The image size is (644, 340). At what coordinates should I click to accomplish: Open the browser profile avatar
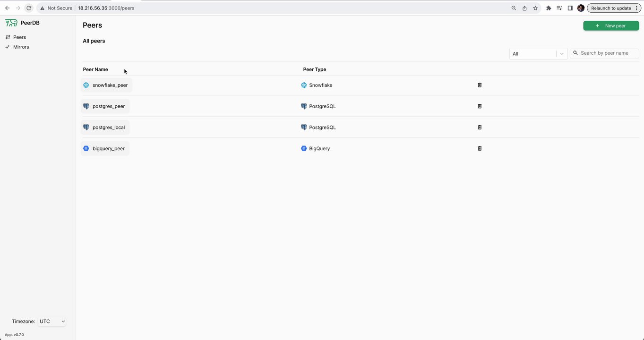pyautogui.click(x=581, y=8)
